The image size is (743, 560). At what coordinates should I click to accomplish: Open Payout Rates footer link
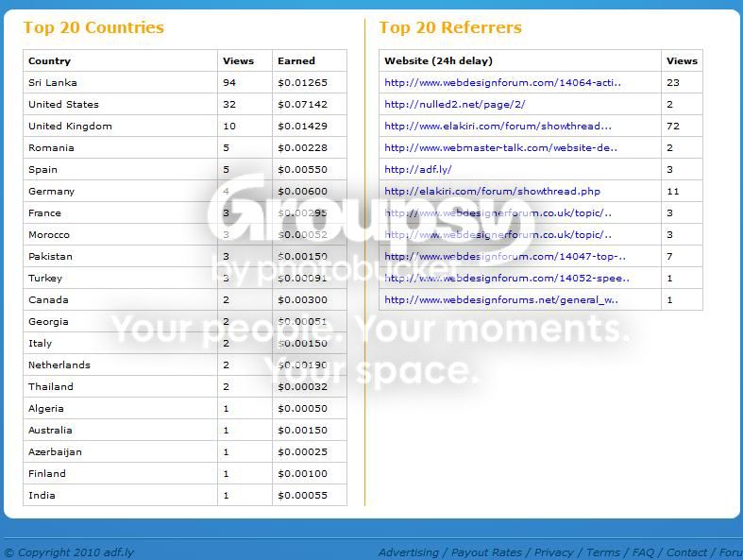pyautogui.click(x=486, y=552)
